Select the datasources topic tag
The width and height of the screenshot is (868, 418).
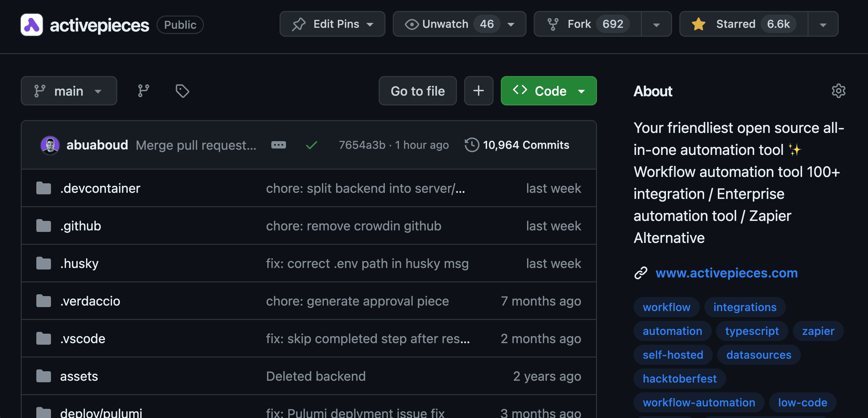(x=758, y=354)
